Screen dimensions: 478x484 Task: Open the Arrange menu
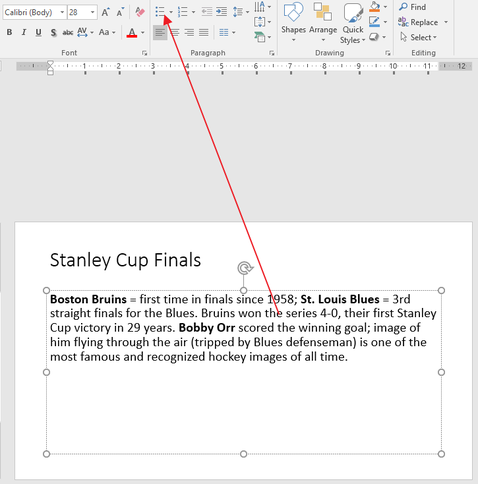(x=323, y=22)
